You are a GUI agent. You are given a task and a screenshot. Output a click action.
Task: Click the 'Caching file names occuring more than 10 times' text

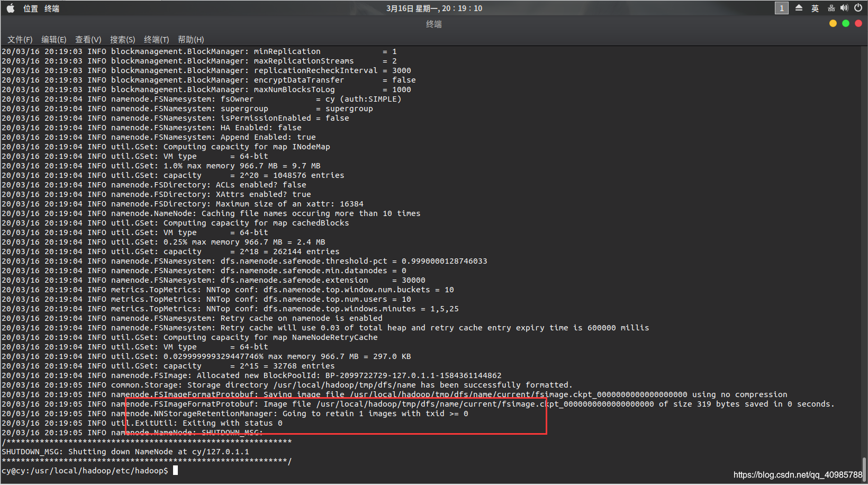(311, 213)
